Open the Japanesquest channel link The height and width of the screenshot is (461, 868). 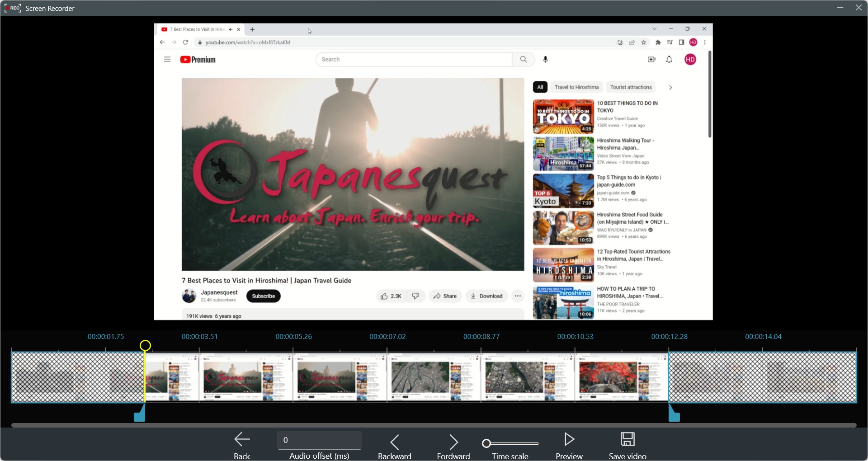click(x=220, y=292)
